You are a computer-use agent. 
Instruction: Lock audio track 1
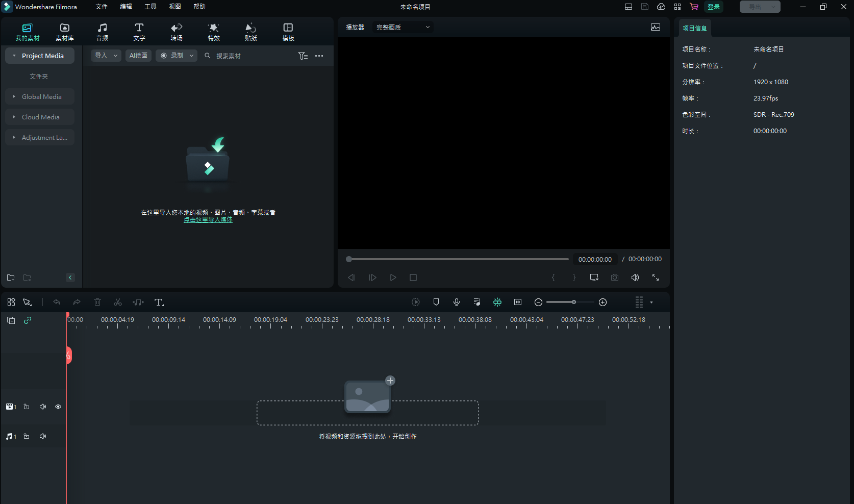pos(27,436)
